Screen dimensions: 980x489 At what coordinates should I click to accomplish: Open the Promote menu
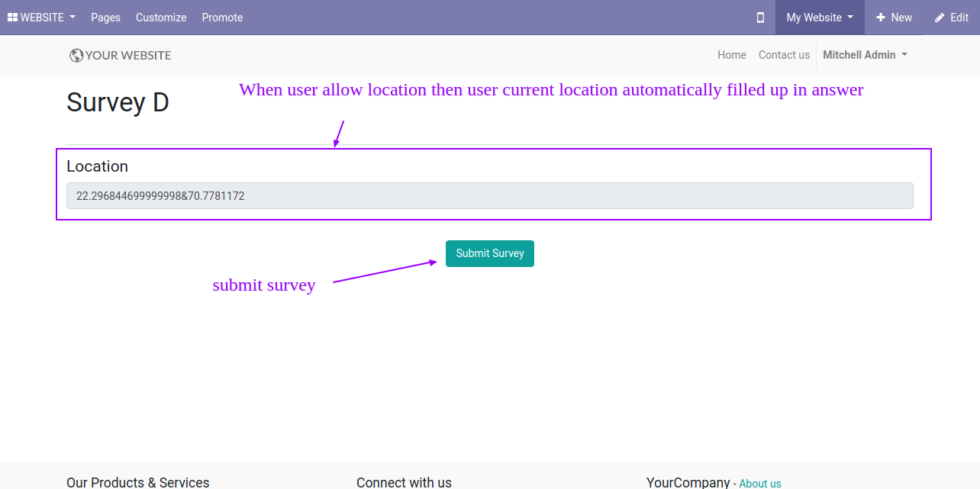point(222,18)
